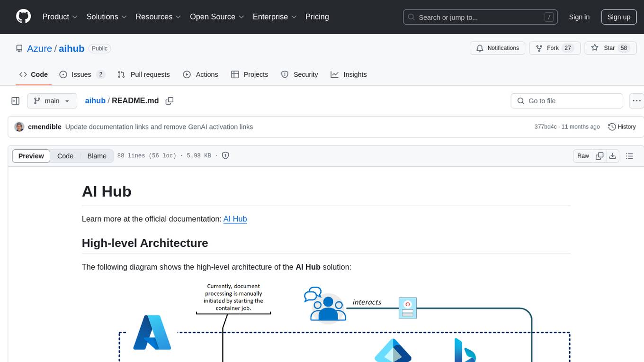
Task: Open commit 377bd4c
Action: 546,127
